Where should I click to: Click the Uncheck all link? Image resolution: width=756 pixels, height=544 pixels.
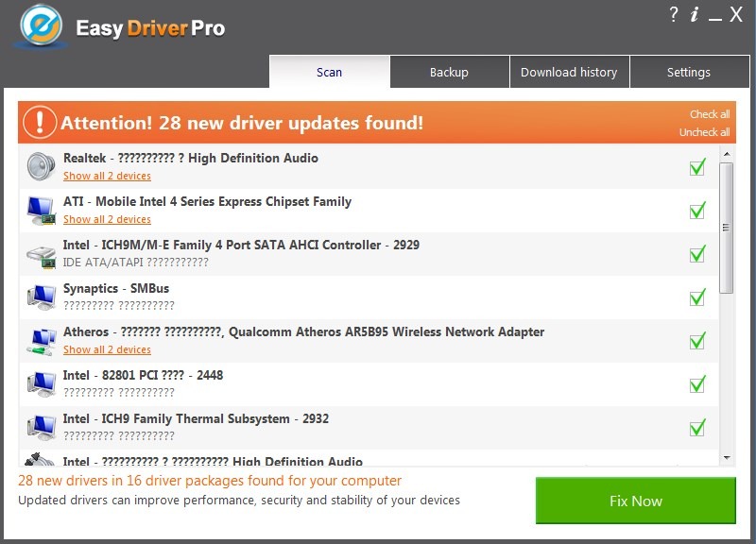tap(704, 132)
